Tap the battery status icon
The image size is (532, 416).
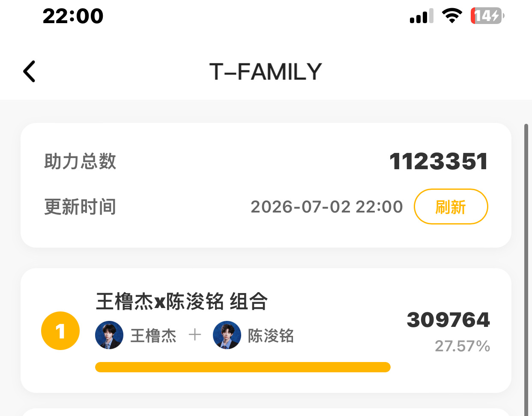(487, 16)
